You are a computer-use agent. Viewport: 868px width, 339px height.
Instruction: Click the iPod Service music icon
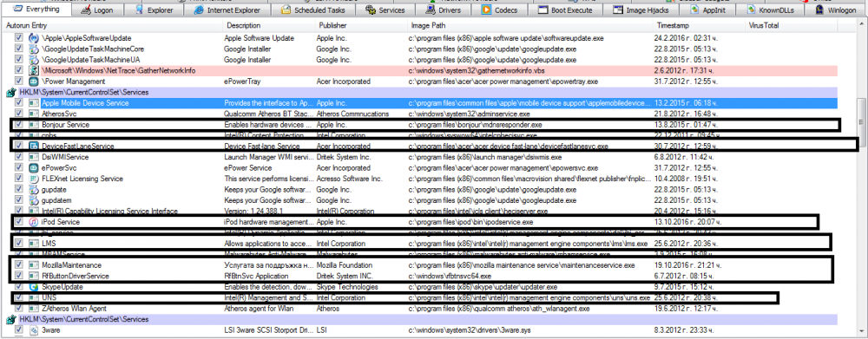click(33, 222)
